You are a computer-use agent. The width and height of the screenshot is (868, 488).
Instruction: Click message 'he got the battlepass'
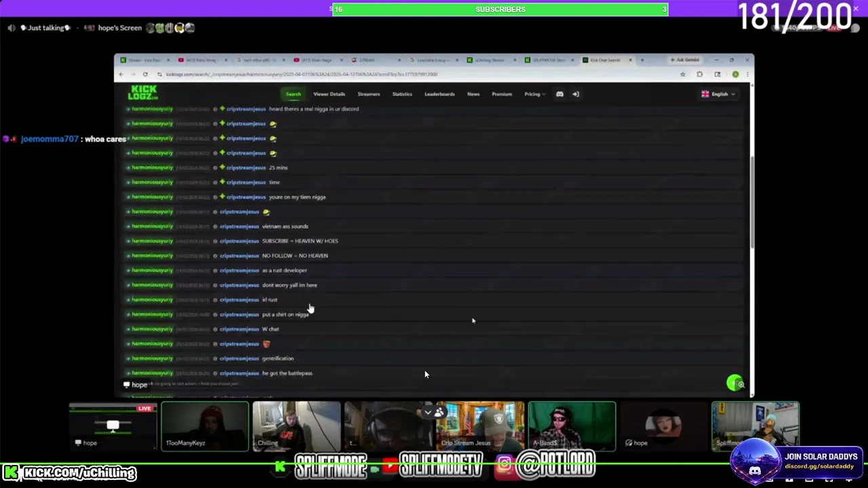tap(287, 373)
